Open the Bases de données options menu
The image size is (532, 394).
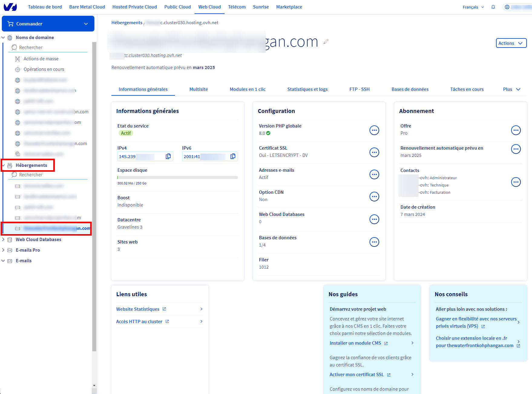tap(374, 242)
